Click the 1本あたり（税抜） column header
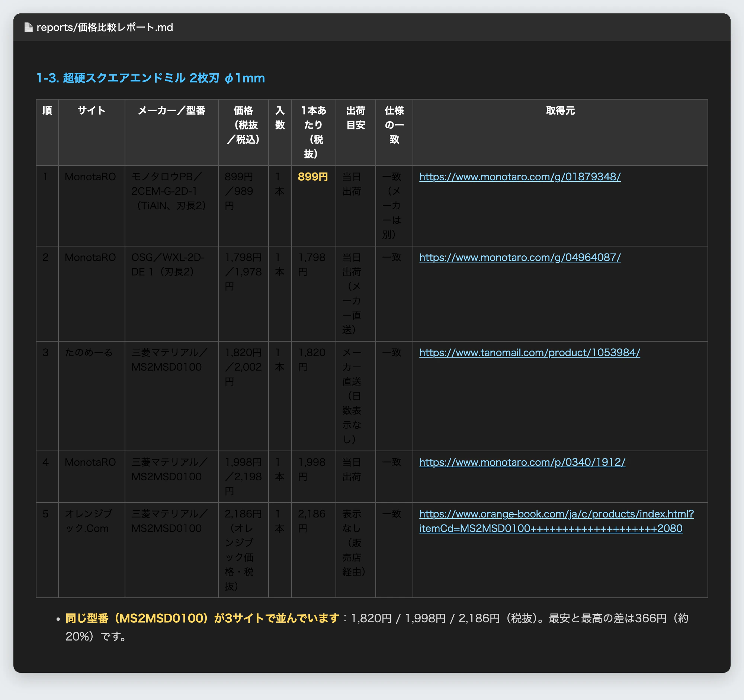This screenshot has height=700, width=744. tap(314, 132)
